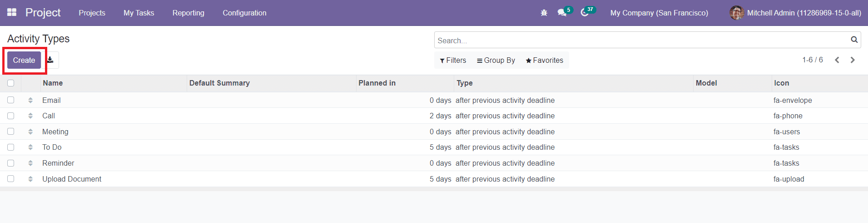Open the activities clock icon
Image resolution: width=868 pixels, height=223 pixels.
pos(585,13)
